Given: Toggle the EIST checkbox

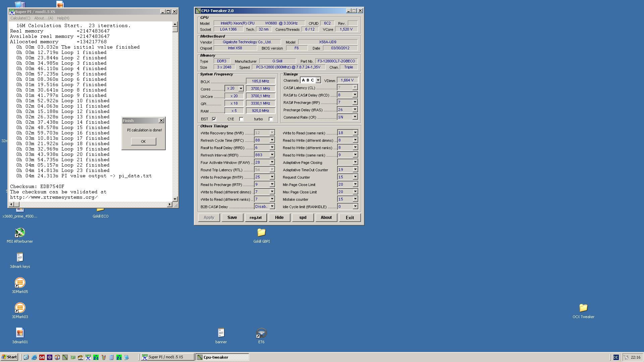Looking at the screenshot, I should [x=214, y=119].
